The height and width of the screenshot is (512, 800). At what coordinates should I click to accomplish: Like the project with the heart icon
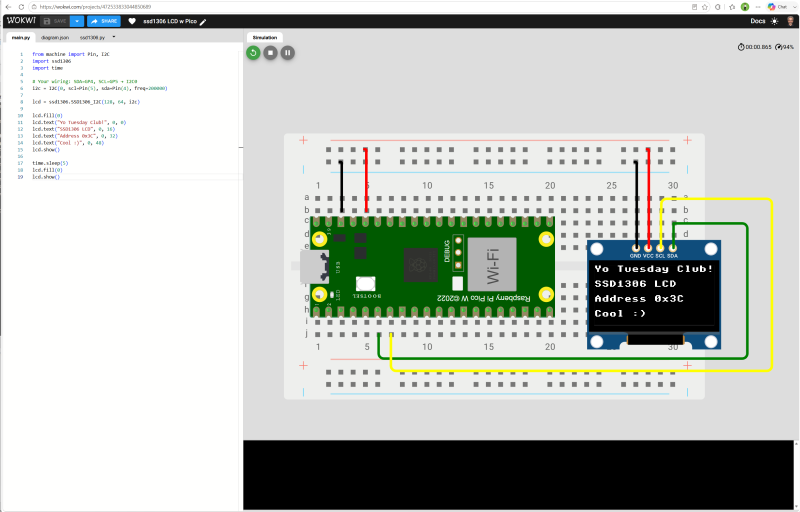coord(132,21)
